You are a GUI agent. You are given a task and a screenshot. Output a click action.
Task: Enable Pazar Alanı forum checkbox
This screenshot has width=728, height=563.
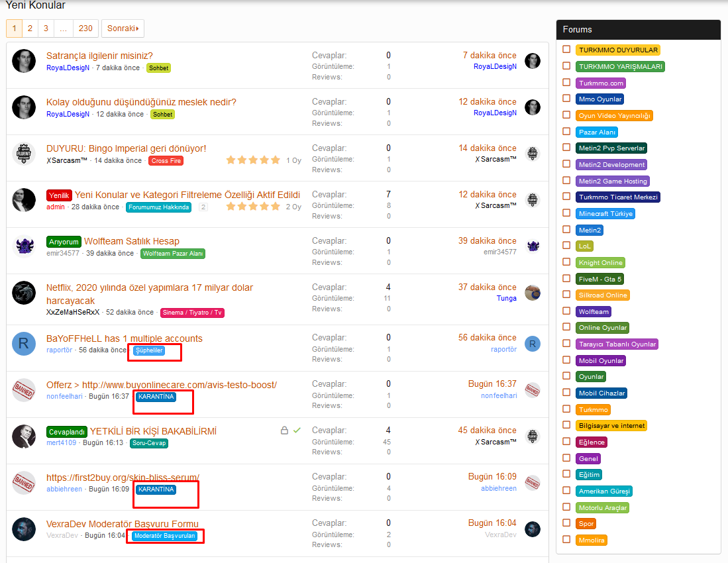coord(566,131)
